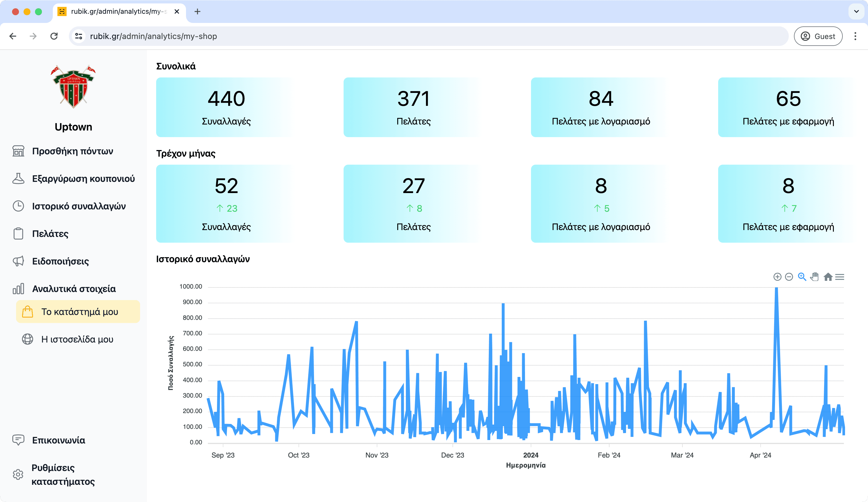The height and width of the screenshot is (502, 868).
Task: Expand the tab search chevron
Action: pyautogui.click(x=856, y=11)
